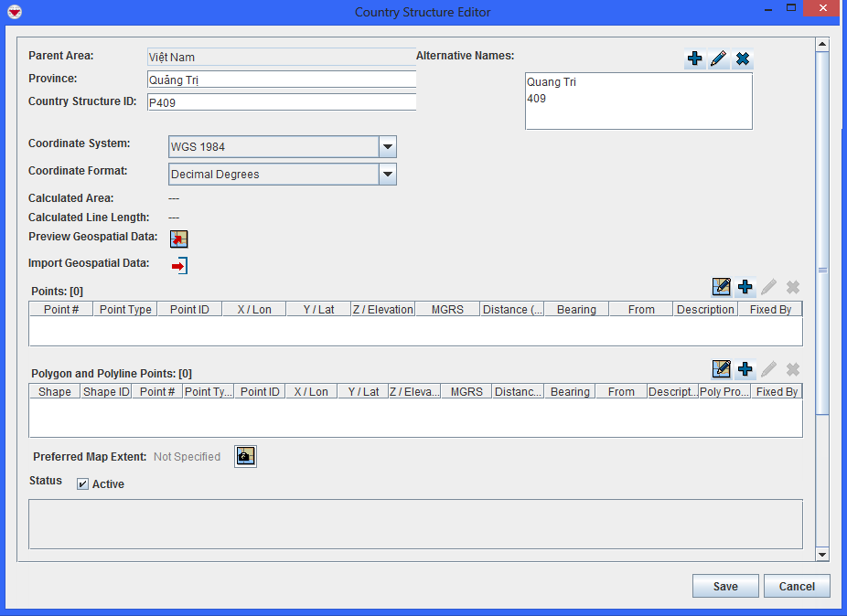Open Polygon and Polyline Points editor icon
Viewport: 847px width, 616px height.
click(x=722, y=369)
